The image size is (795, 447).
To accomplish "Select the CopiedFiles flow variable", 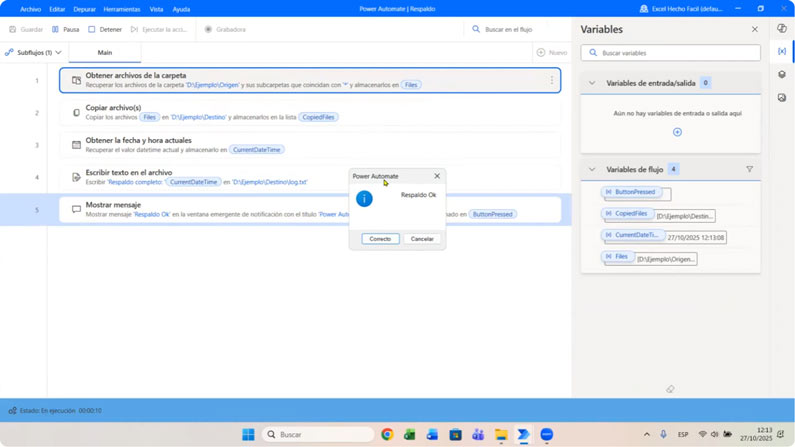I will point(627,214).
